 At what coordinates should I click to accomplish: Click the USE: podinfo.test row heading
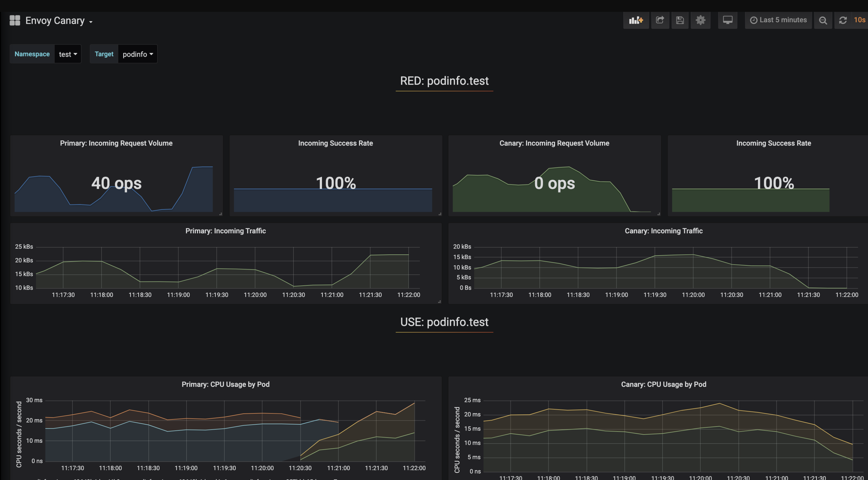444,322
